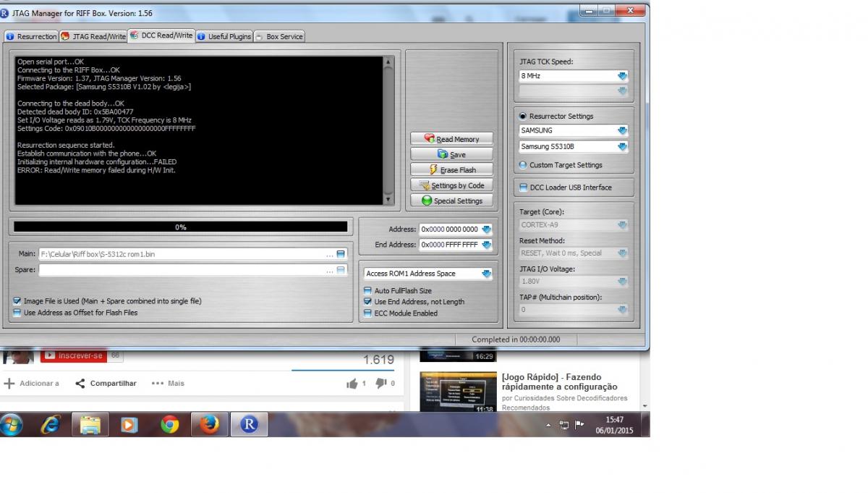Click the Compartilhar share link
The width and height of the screenshot is (868, 493).
click(106, 383)
